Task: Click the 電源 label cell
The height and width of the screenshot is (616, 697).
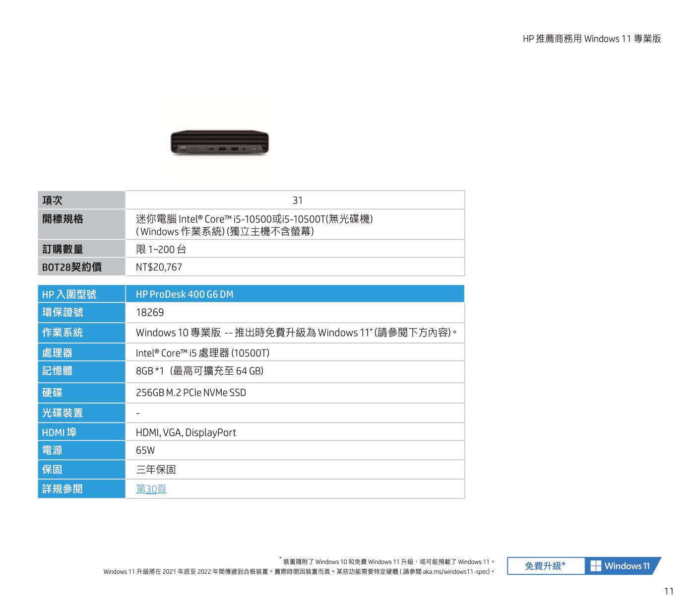Action: pyautogui.click(x=82, y=450)
